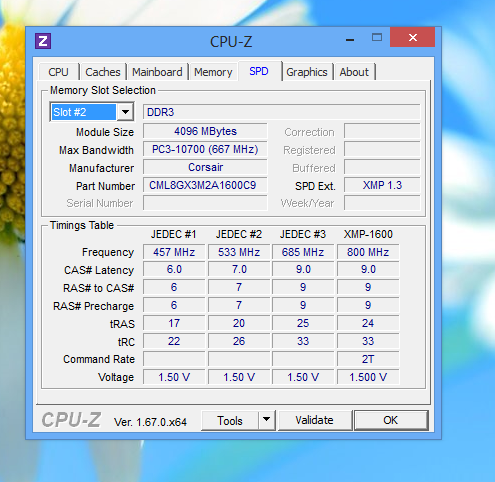495x482 pixels.
Task: Click the DDR3 memory type field
Action: (282, 112)
